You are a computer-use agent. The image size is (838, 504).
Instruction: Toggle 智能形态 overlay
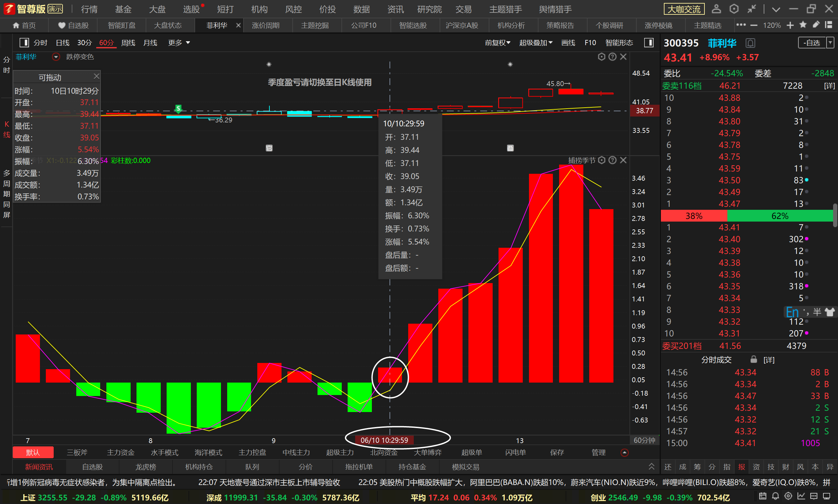pyautogui.click(x=619, y=43)
